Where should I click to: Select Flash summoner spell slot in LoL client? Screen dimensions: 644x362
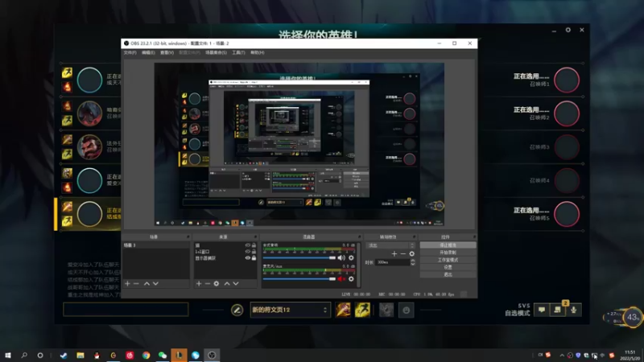point(362,310)
